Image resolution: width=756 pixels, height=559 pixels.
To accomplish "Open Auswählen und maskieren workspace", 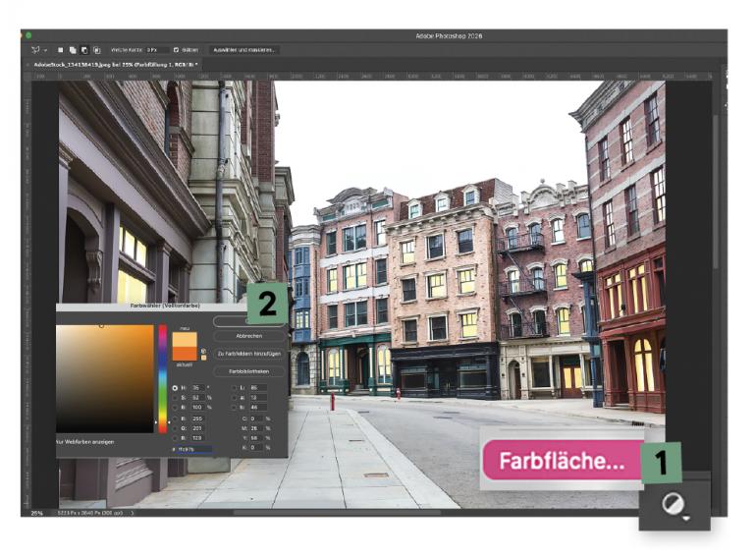I will pyautogui.click(x=243, y=50).
